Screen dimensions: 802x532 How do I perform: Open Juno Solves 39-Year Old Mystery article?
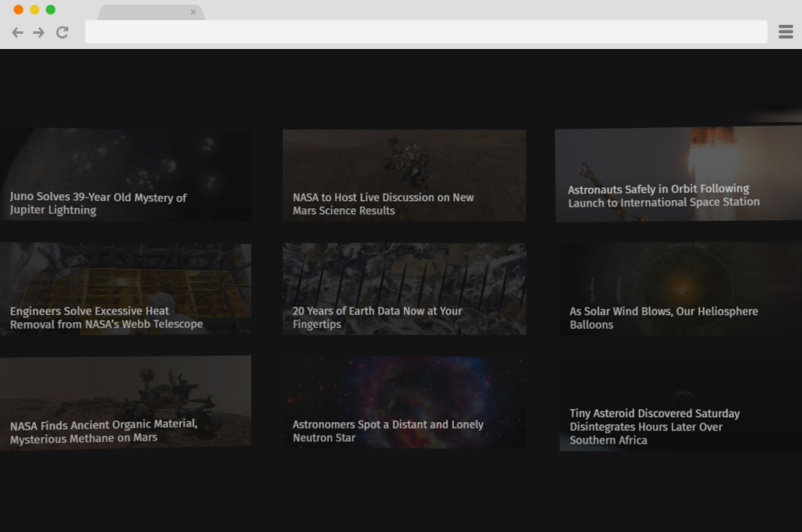[x=125, y=175]
